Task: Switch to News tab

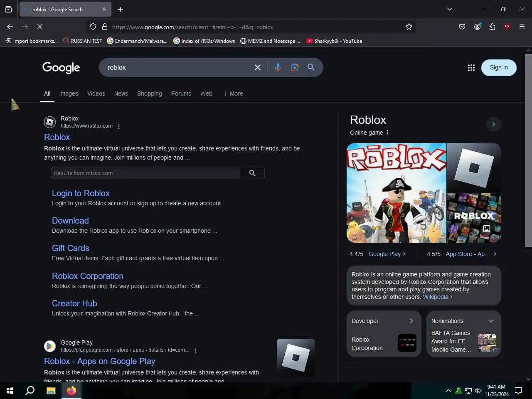Action: 121,94
